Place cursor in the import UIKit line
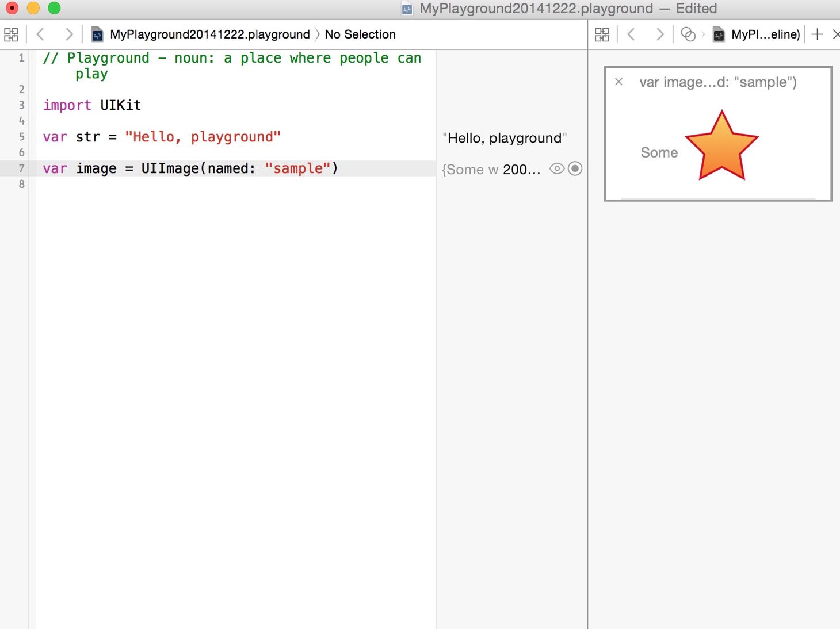Screen dimensions: 840x629 tap(92, 105)
